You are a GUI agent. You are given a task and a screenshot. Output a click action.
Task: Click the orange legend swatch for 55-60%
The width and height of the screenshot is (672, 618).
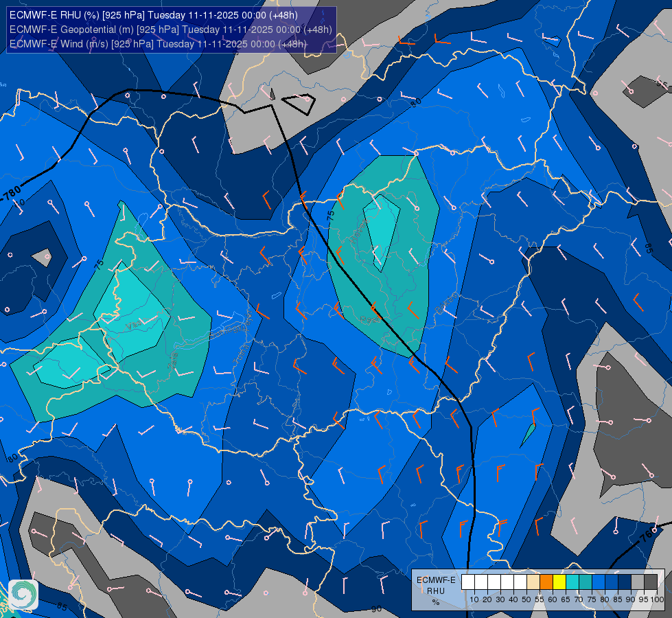click(x=546, y=582)
